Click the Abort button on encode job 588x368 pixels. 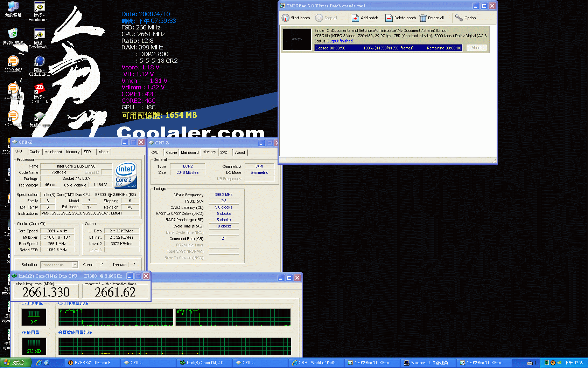point(476,48)
